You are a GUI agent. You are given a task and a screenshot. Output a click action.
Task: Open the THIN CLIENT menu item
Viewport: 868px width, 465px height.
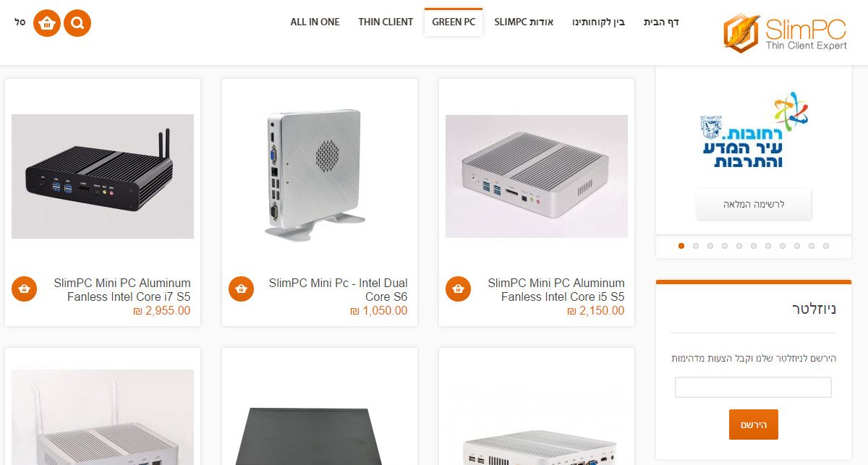point(386,22)
